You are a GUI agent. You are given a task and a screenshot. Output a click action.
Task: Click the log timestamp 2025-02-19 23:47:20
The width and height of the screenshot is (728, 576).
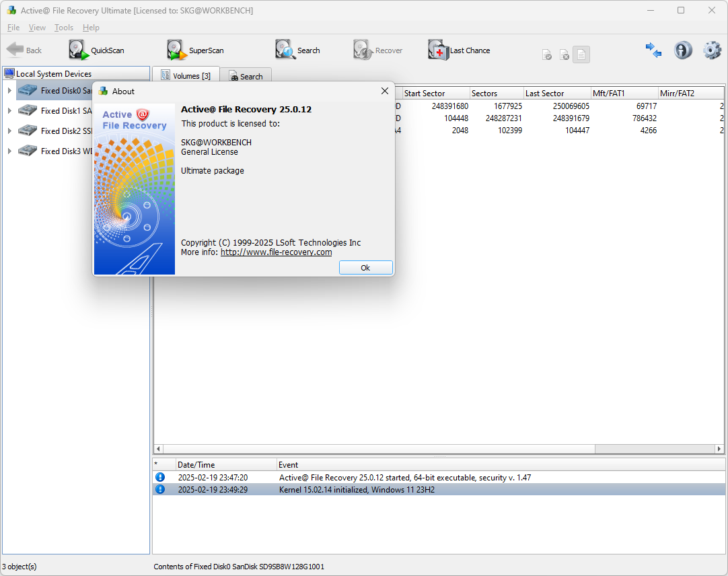pyautogui.click(x=213, y=478)
